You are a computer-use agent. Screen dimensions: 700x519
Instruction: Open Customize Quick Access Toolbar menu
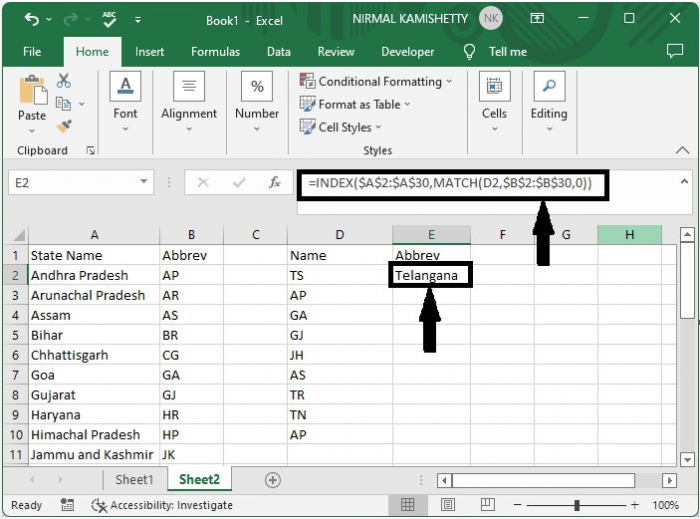[138, 20]
